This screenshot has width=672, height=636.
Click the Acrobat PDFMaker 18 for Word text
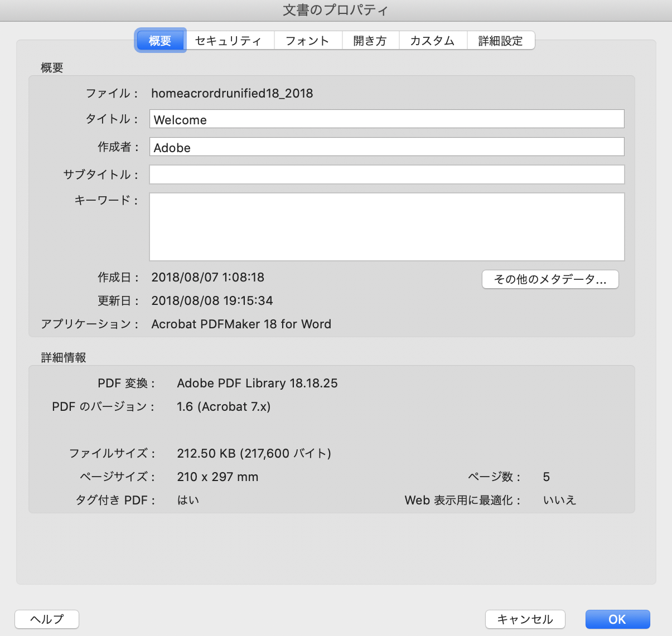coord(241,324)
